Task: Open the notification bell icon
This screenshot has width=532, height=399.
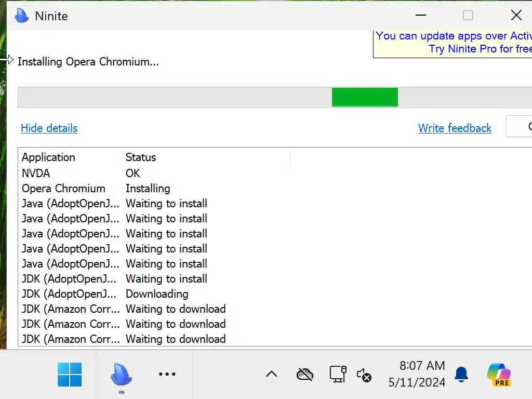Action: 461,375
